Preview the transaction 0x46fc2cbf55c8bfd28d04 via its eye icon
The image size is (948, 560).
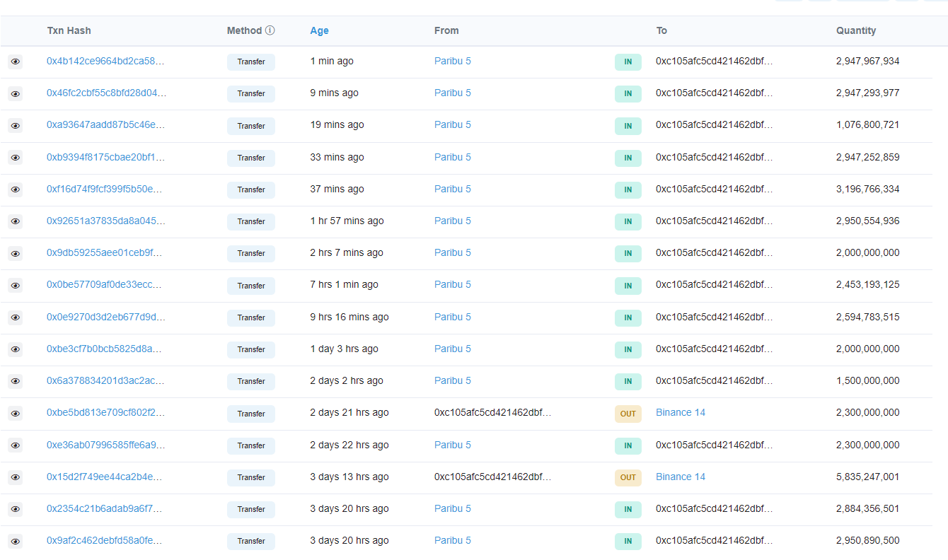(16, 93)
